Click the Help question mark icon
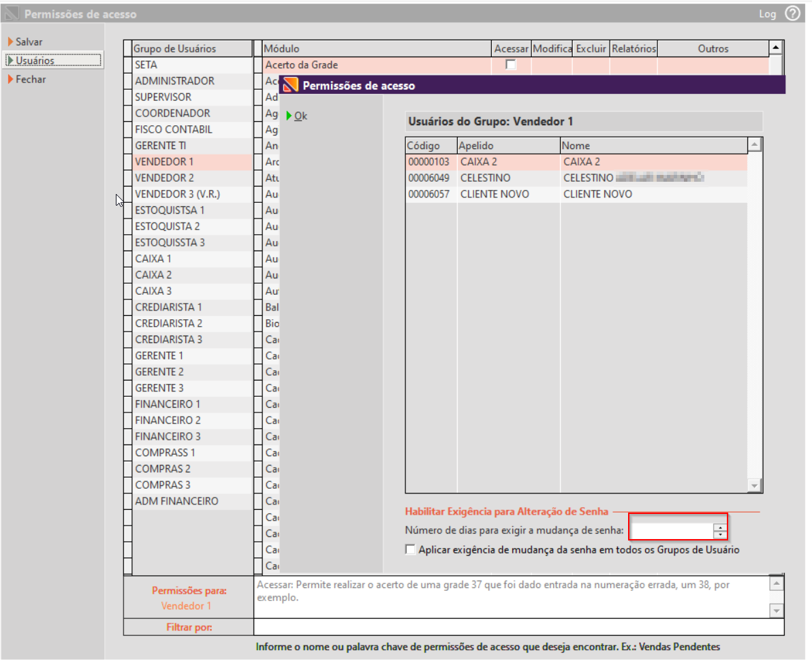 (x=792, y=14)
